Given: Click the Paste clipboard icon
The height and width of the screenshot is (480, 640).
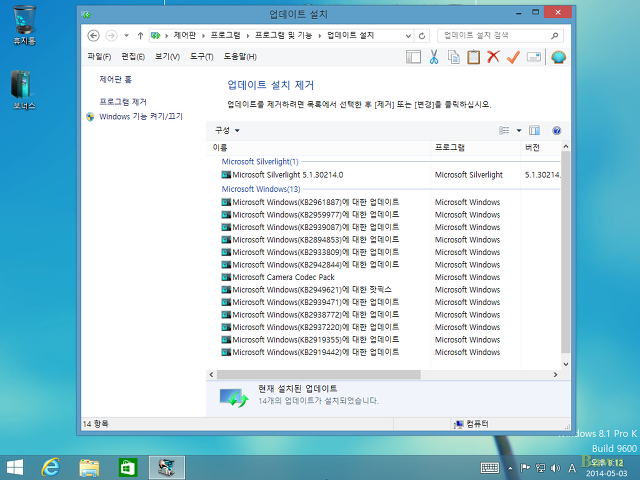Looking at the screenshot, I should coord(473,57).
